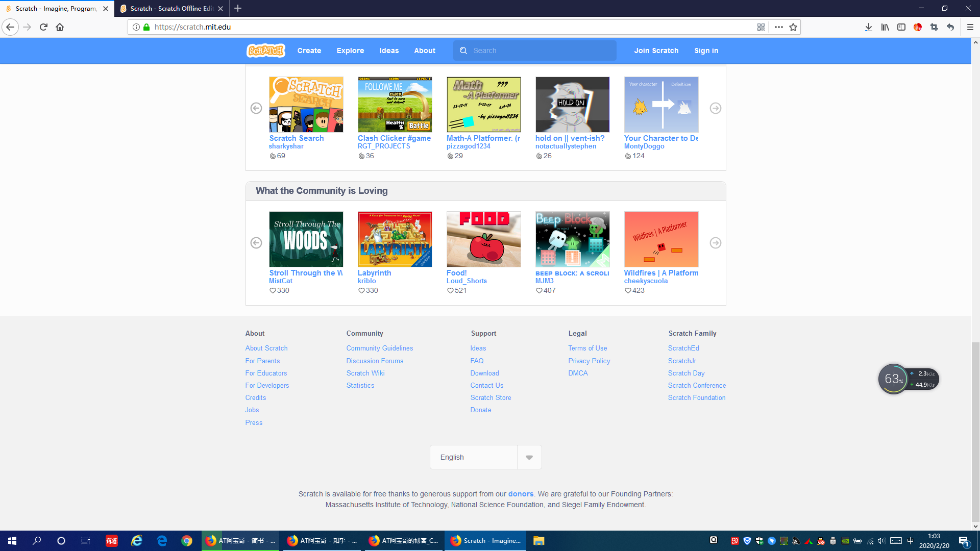
Task: Expand page actions three-dot menu
Action: 778,27
